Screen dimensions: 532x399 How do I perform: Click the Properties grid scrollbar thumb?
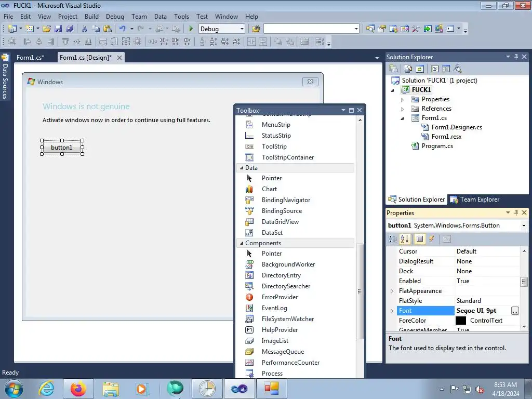(524, 282)
